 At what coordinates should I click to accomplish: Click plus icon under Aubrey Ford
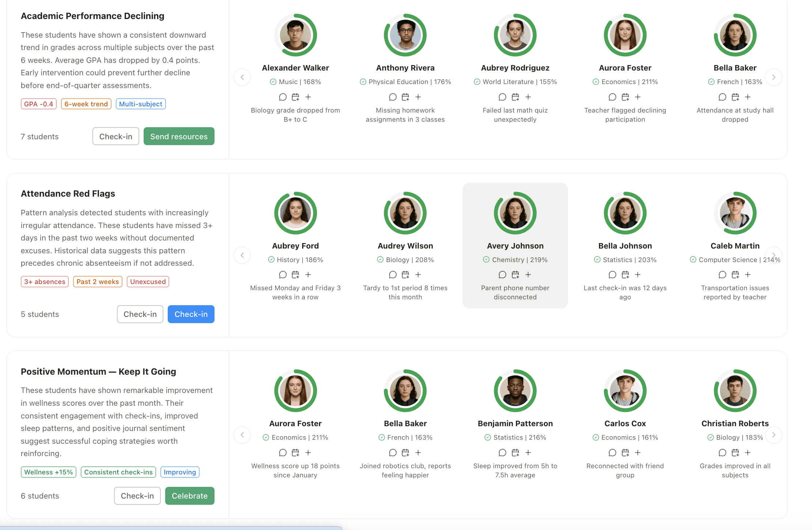coord(308,275)
